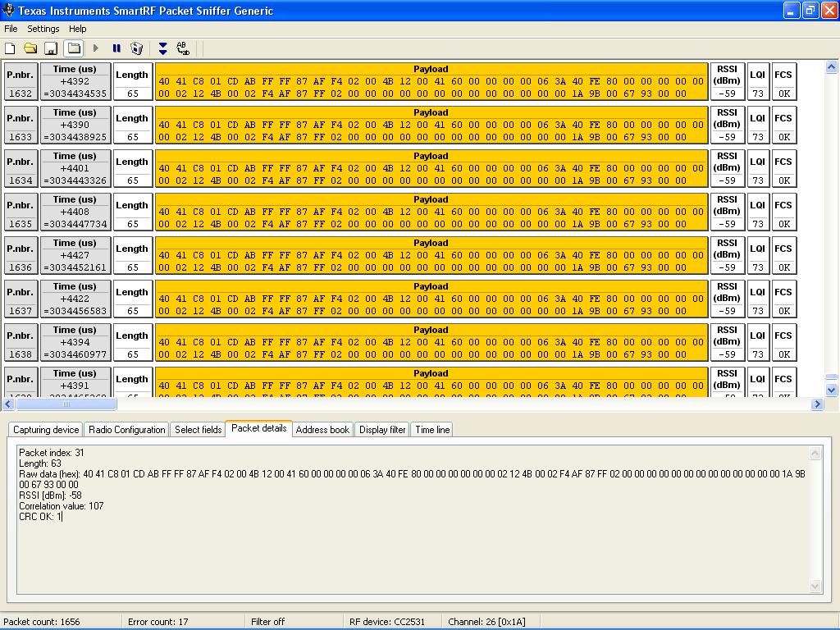Restore down the Packet Sniffer window

[810, 10]
